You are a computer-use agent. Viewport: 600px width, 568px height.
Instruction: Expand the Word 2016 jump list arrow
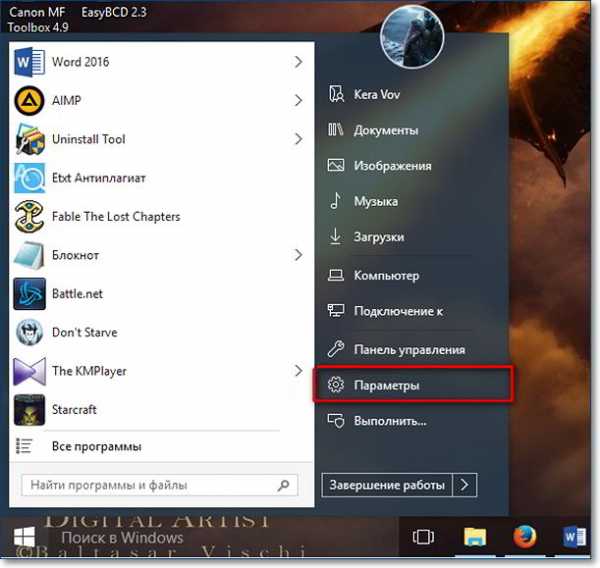(x=298, y=62)
